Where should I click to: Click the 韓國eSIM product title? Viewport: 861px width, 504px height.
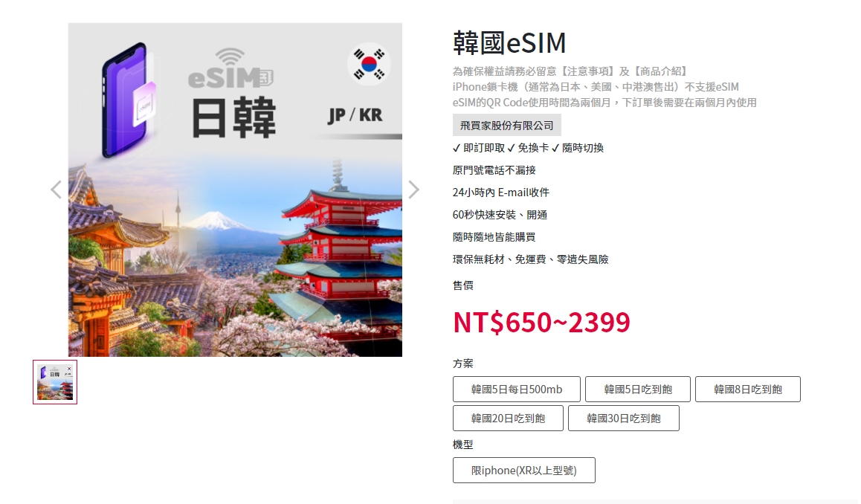509,43
